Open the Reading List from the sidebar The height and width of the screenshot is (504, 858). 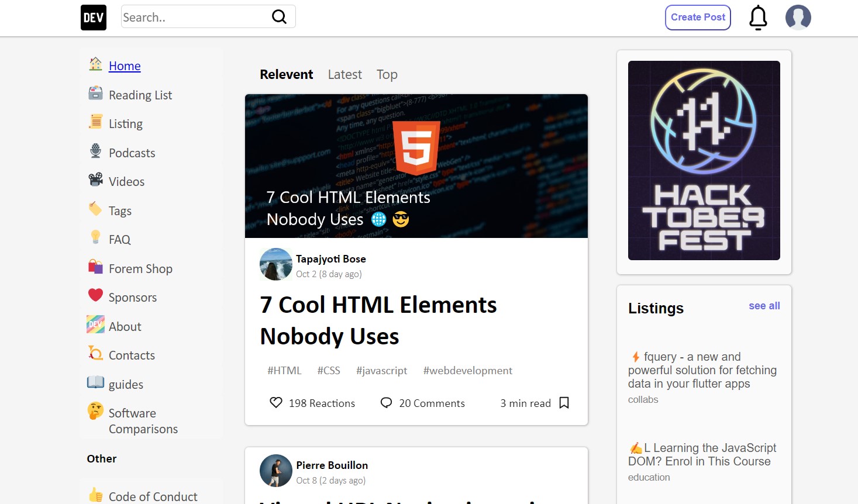coord(140,95)
